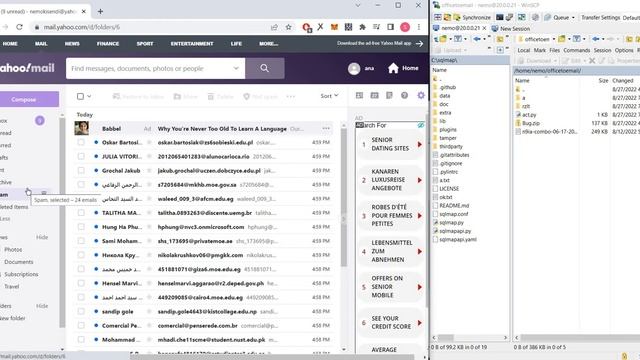The image size is (640, 360).
Task: Expand the SENIOR DATING SITES ad arrow
Action: 420,144
